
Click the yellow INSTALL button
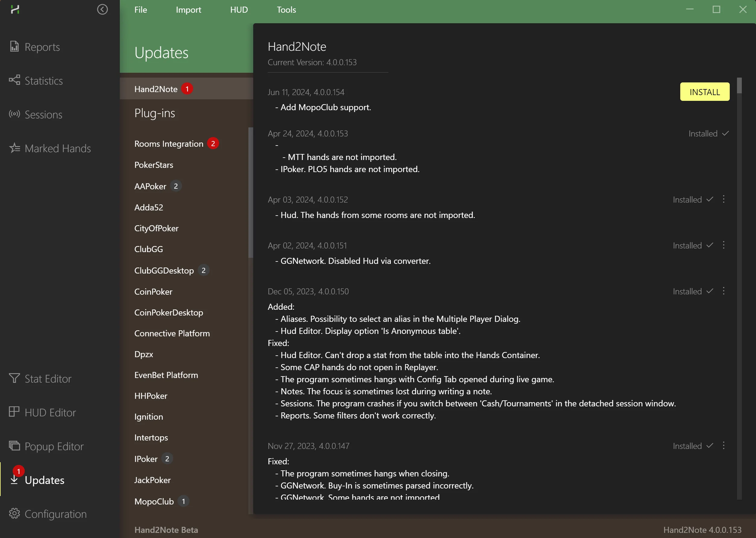(704, 92)
